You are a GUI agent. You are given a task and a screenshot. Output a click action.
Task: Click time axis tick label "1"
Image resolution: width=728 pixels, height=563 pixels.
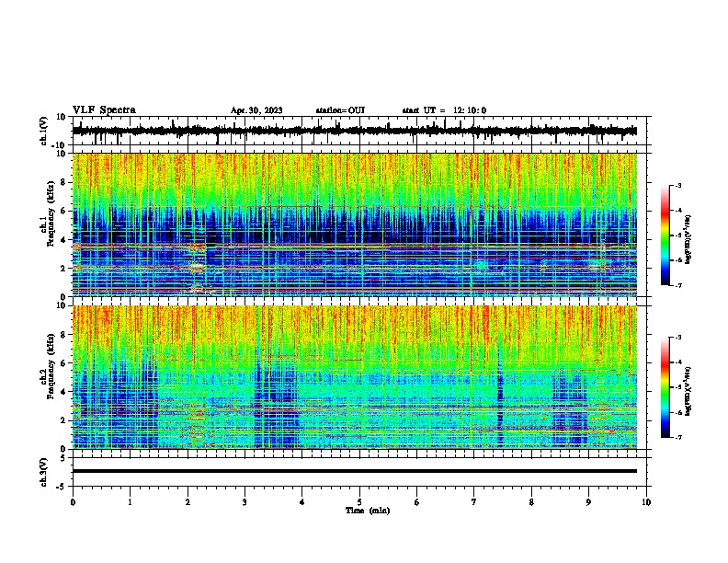(x=130, y=502)
